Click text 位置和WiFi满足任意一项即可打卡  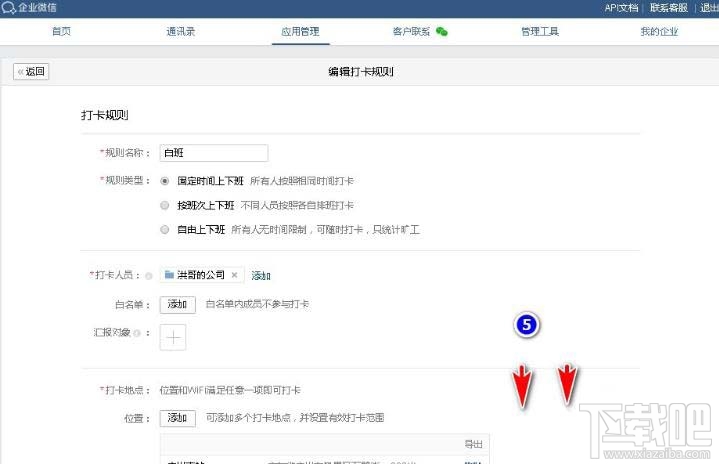click(230, 390)
